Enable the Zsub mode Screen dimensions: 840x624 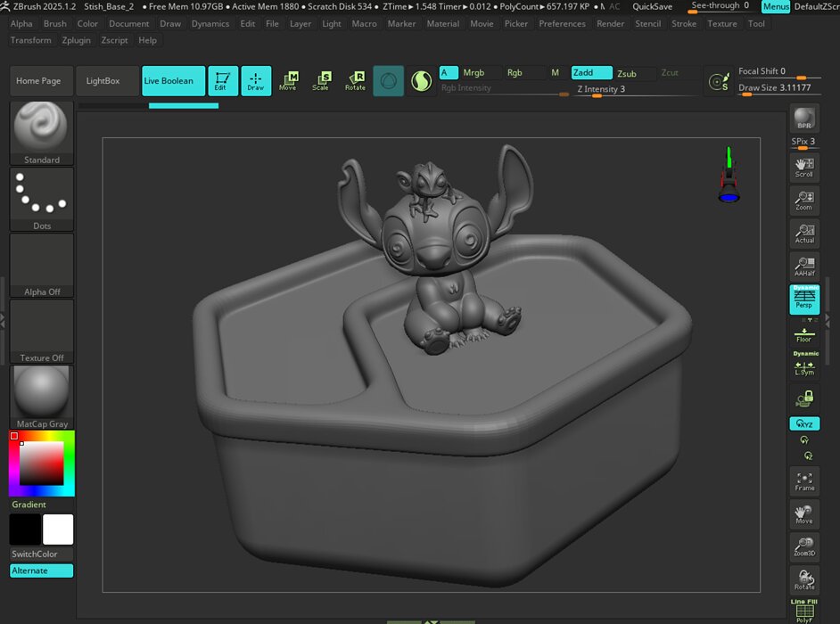tap(634, 73)
